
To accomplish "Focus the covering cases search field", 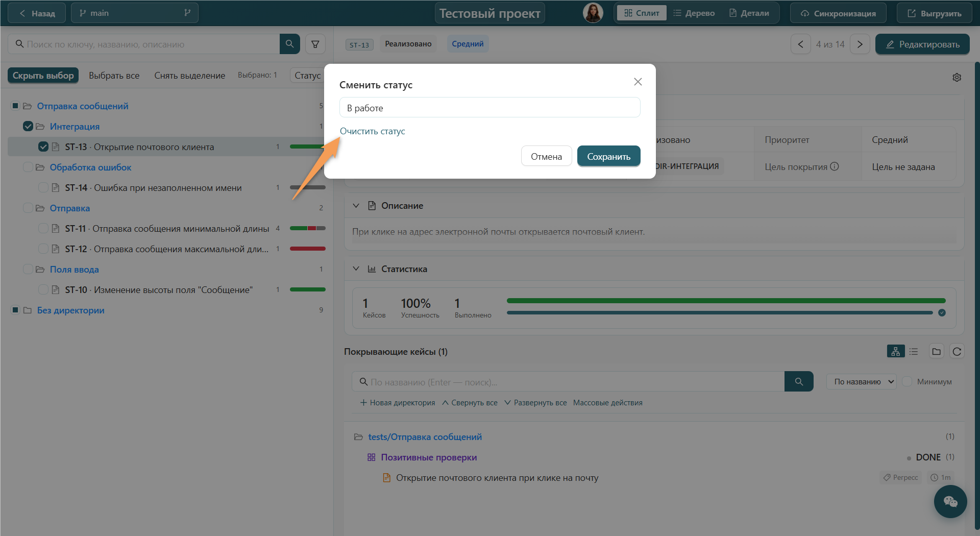I will (x=568, y=381).
